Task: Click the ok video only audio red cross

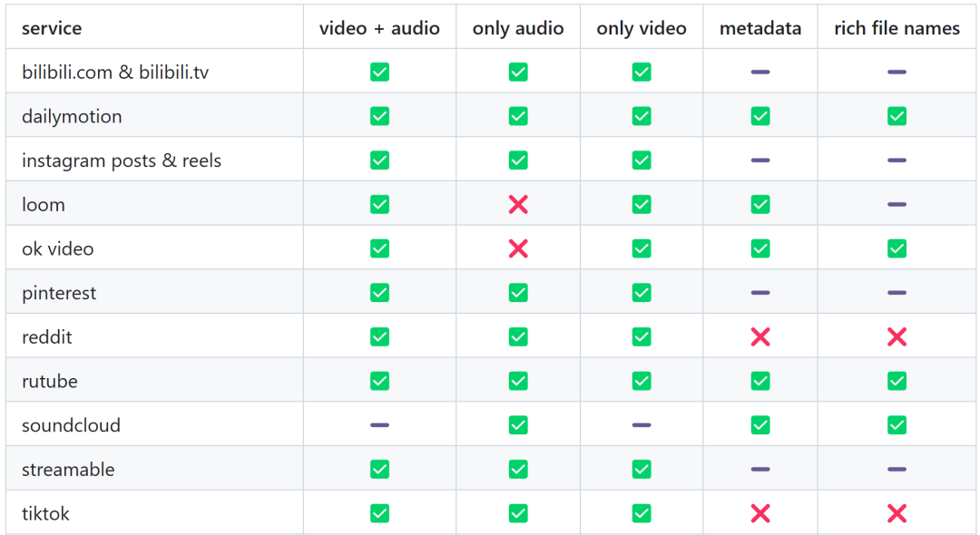Action: (x=518, y=248)
